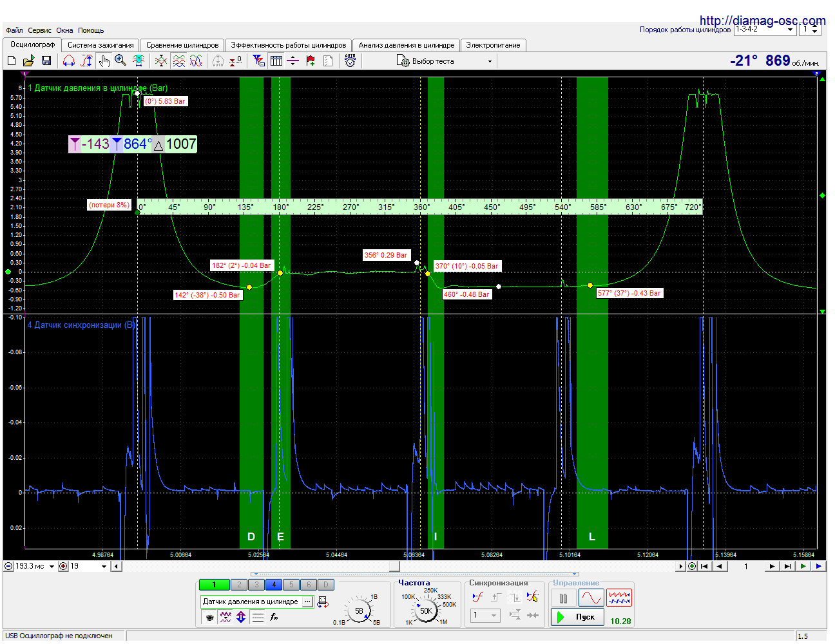Click the red zero-level marker icon
Screen dimensions: 835x644
[x=236, y=61]
